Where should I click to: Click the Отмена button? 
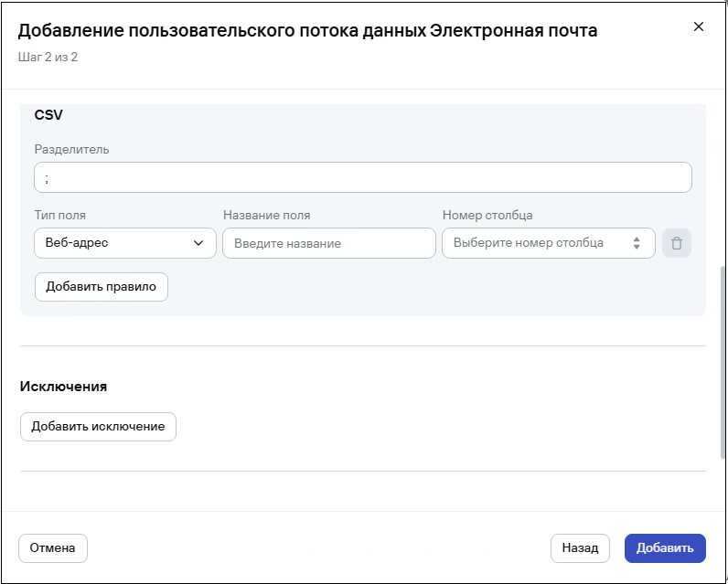53,548
